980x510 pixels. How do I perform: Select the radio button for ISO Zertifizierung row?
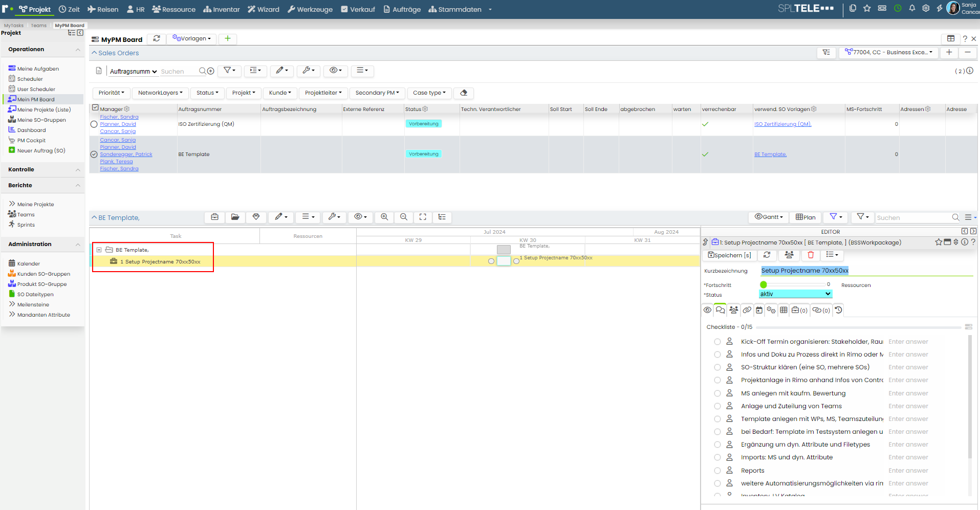(x=94, y=124)
